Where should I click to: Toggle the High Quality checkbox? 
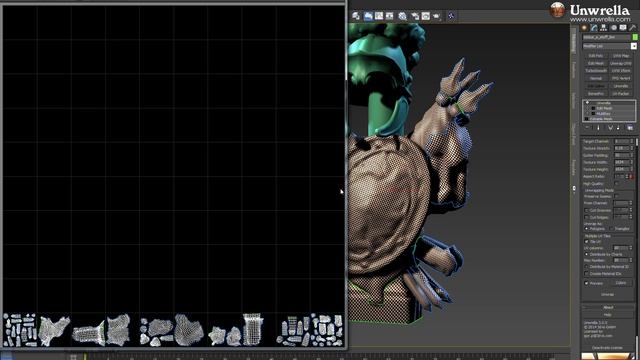point(616,184)
